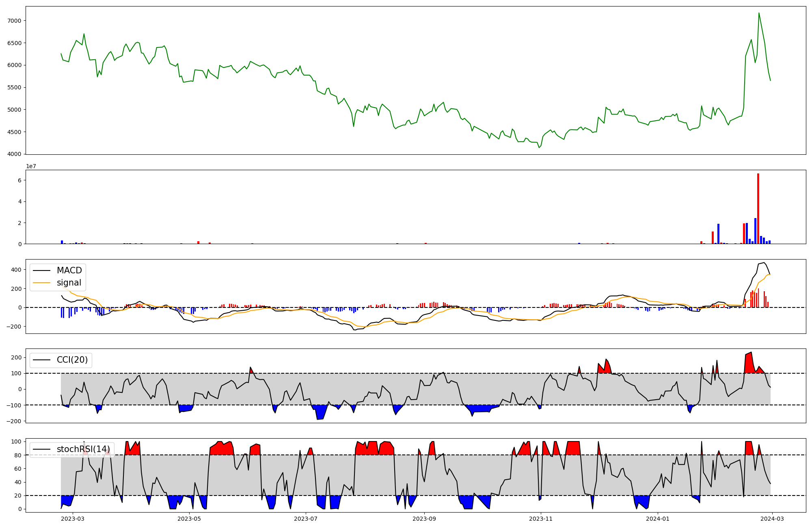Screen dimensions: 812x528
Task: Click the MACD legend entry
Action: (69, 270)
